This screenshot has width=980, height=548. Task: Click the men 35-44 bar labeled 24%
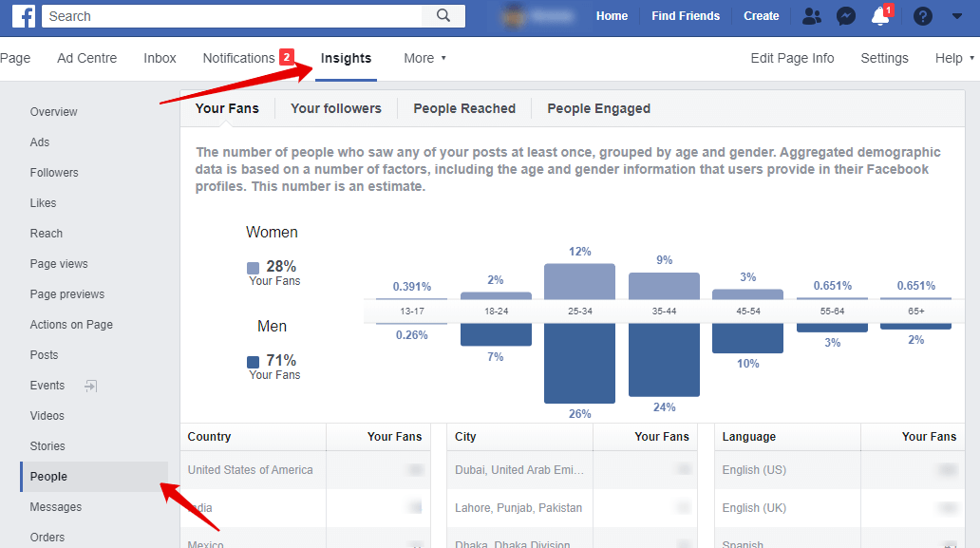pos(664,360)
